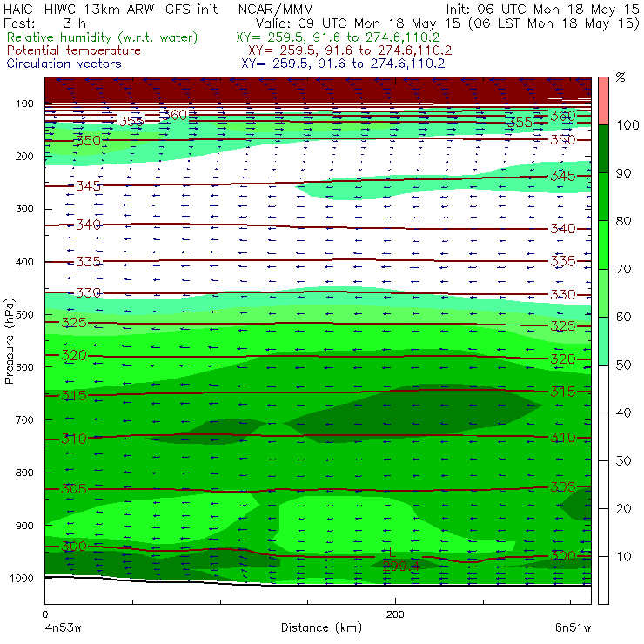This screenshot has height=644, width=644.
Task: Click the '400' tick on the pressure axis
Action: (x=24, y=262)
